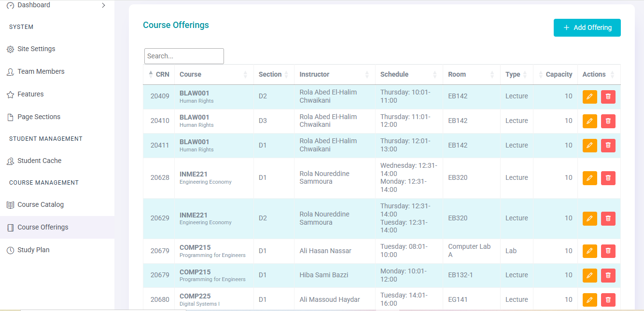Sort table by Instructor column header
This screenshot has width=644, height=311.
(314, 74)
